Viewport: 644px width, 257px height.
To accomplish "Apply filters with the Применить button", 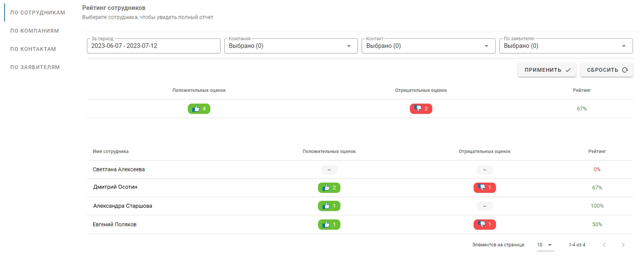I will coord(547,70).
